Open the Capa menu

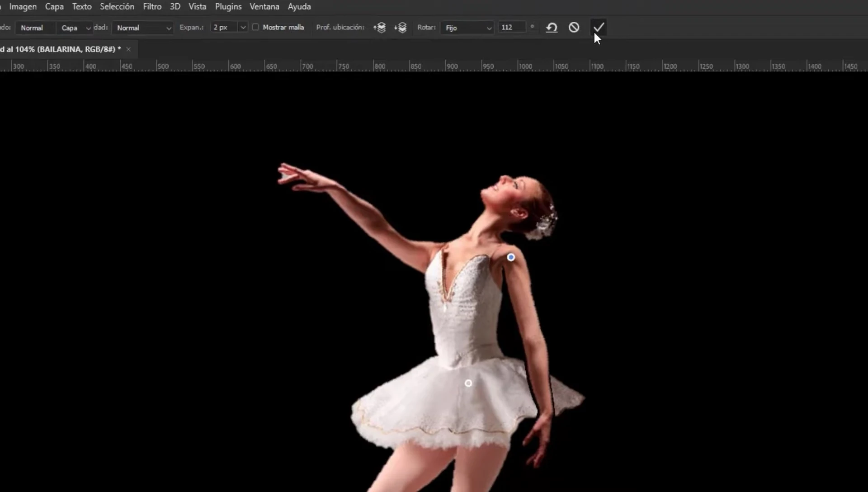[x=54, y=6]
